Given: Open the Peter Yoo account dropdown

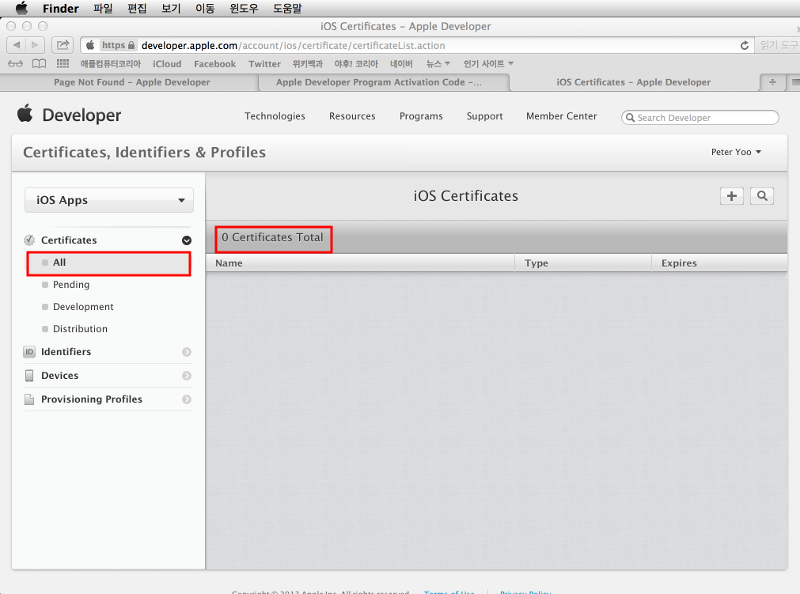Looking at the screenshot, I should [x=736, y=152].
